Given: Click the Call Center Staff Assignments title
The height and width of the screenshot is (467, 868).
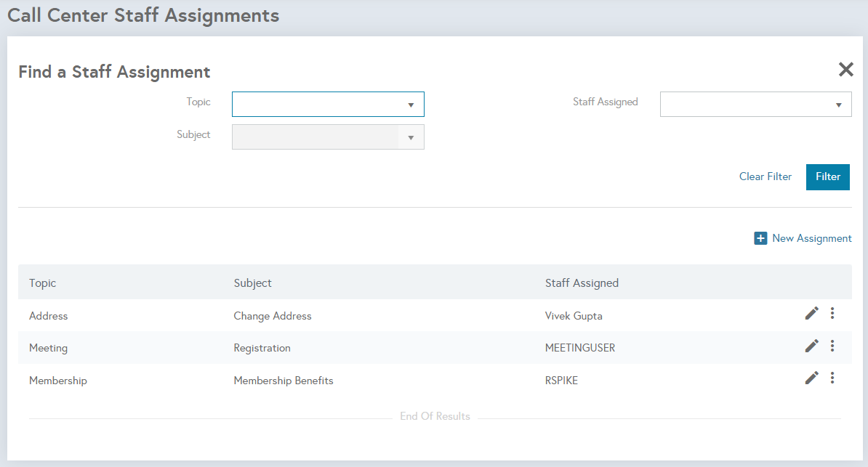Looking at the screenshot, I should pos(143,15).
